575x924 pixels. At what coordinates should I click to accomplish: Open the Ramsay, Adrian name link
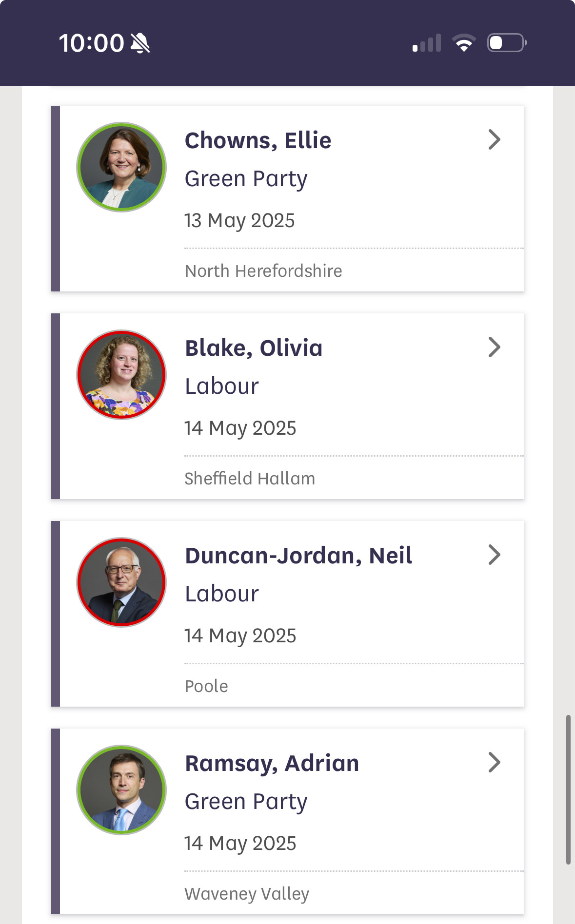tap(272, 764)
